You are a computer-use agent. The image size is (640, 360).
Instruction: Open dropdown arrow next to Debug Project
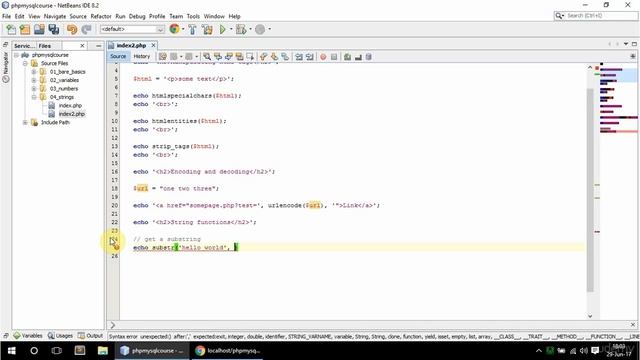click(x=250, y=29)
